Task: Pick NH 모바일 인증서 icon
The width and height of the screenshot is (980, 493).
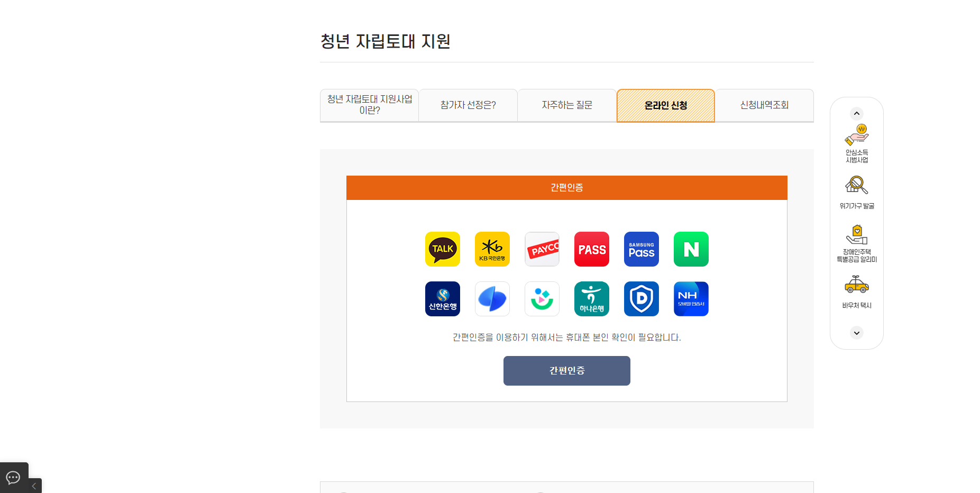Action: [691, 299]
